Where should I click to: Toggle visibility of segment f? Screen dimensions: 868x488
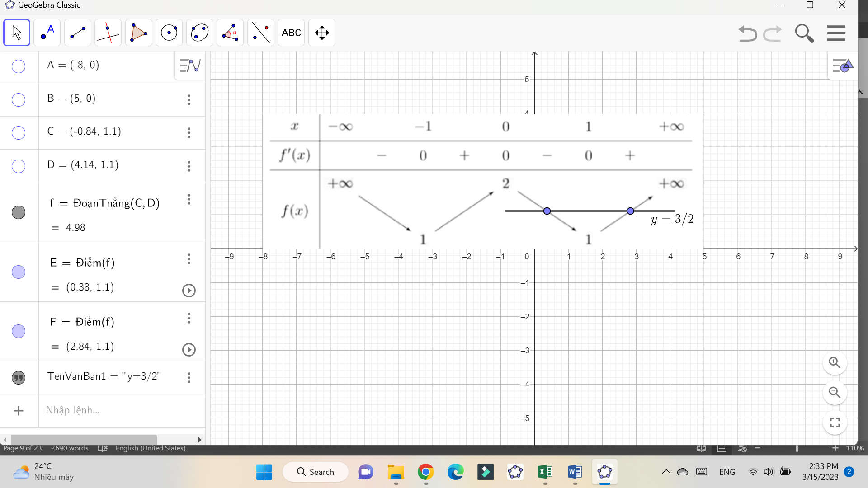19,212
